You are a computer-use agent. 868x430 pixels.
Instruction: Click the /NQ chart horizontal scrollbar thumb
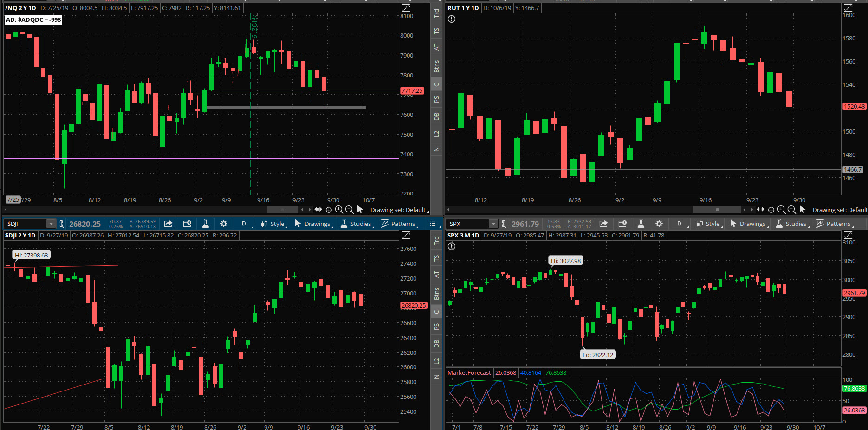pos(283,210)
